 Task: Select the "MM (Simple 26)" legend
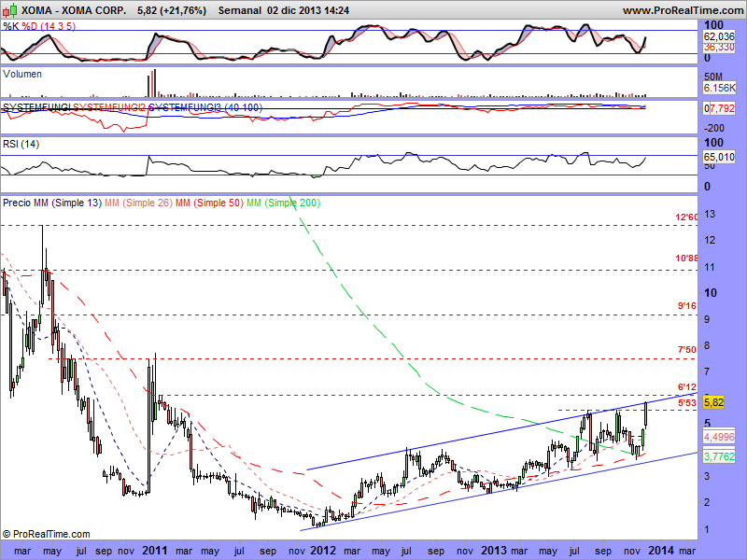[138, 203]
